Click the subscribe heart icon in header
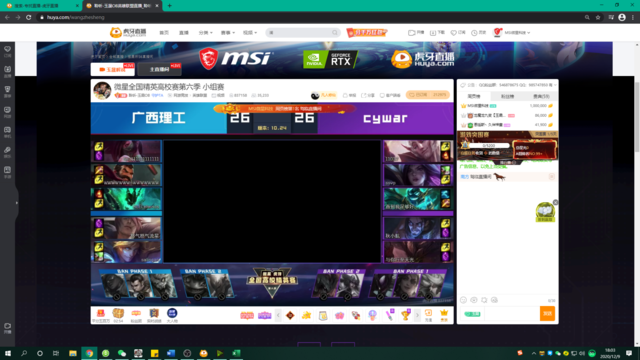The width and height of the screenshot is (640, 360). (x=453, y=33)
